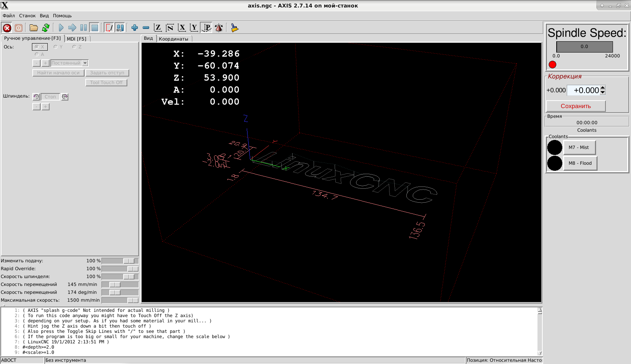Viewport: 631px width, 364px height.
Task: Reload the current file
Action: point(46,28)
